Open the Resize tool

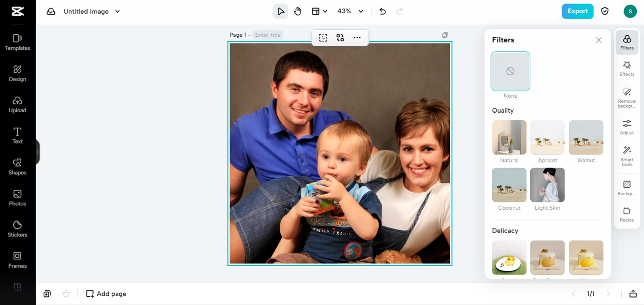[x=627, y=214]
